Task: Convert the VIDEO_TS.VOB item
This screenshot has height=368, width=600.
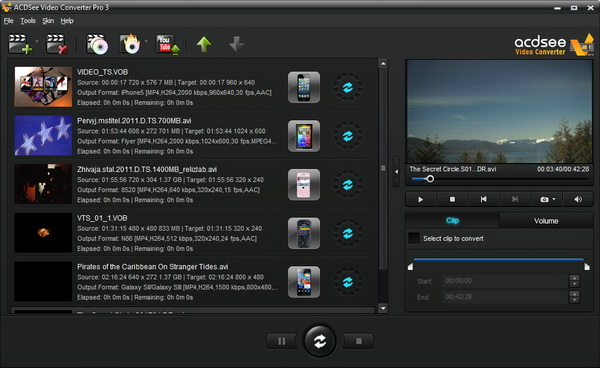Action: click(x=348, y=87)
